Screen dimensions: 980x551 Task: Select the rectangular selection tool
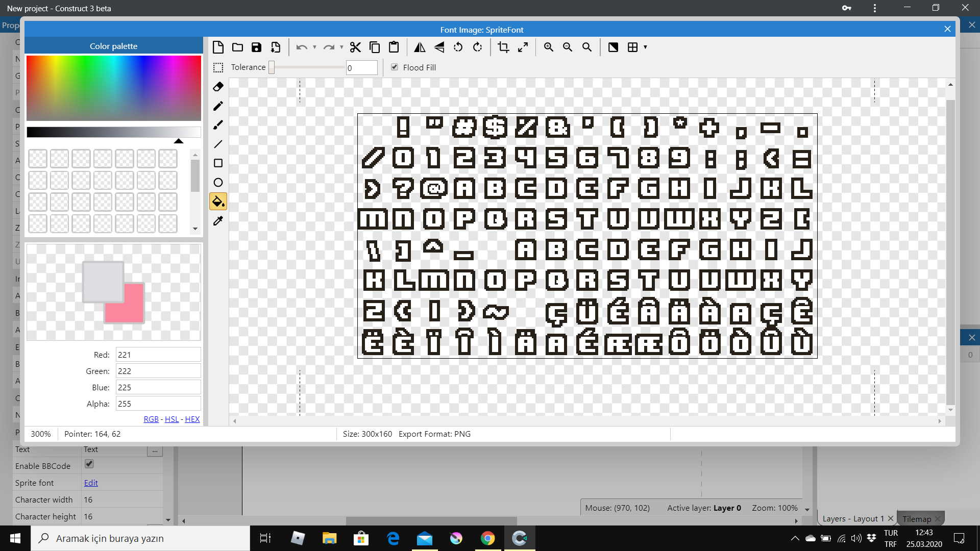pos(218,67)
